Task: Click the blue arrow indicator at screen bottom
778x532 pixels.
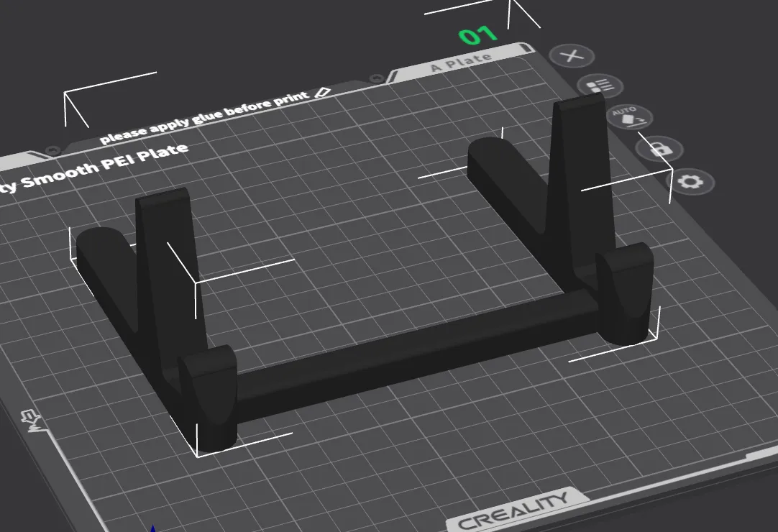Action: click(x=153, y=528)
